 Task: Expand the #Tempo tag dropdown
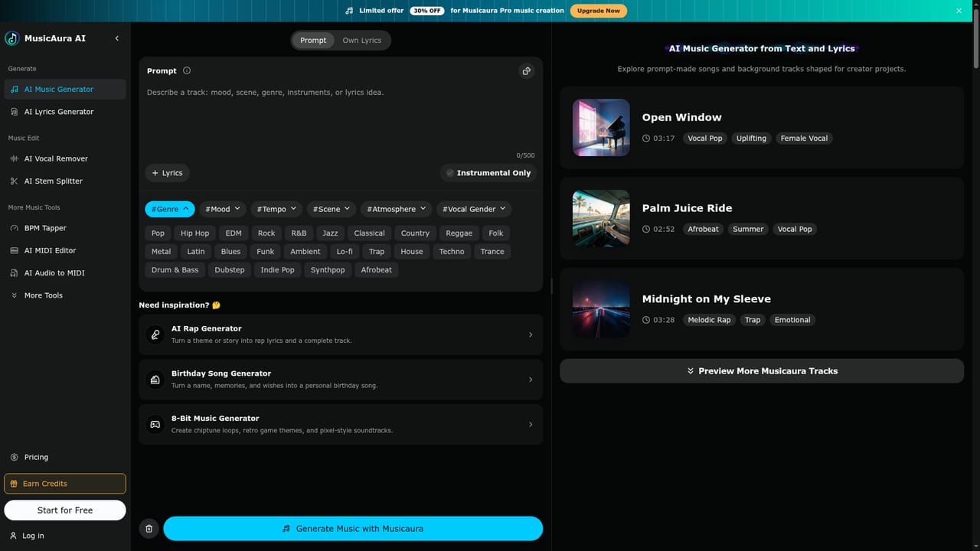[x=276, y=209]
